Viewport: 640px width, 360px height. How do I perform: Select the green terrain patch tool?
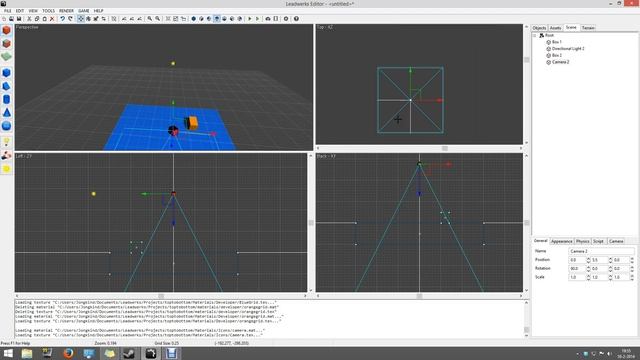tap(6, 56)
